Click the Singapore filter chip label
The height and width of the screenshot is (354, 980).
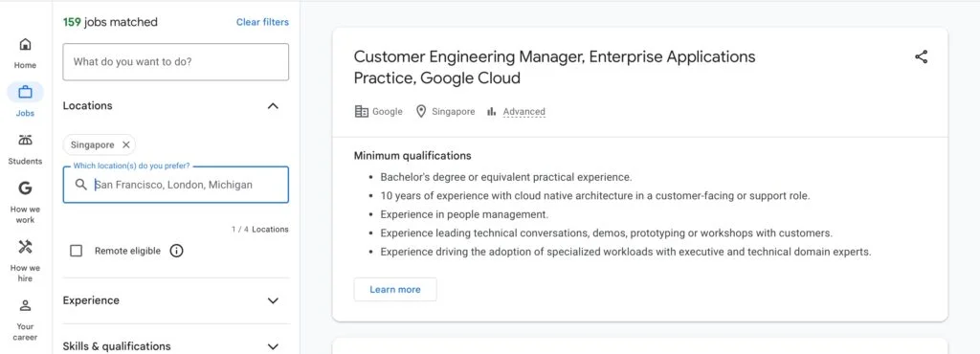pyautogui.click(x=93, y=144)
